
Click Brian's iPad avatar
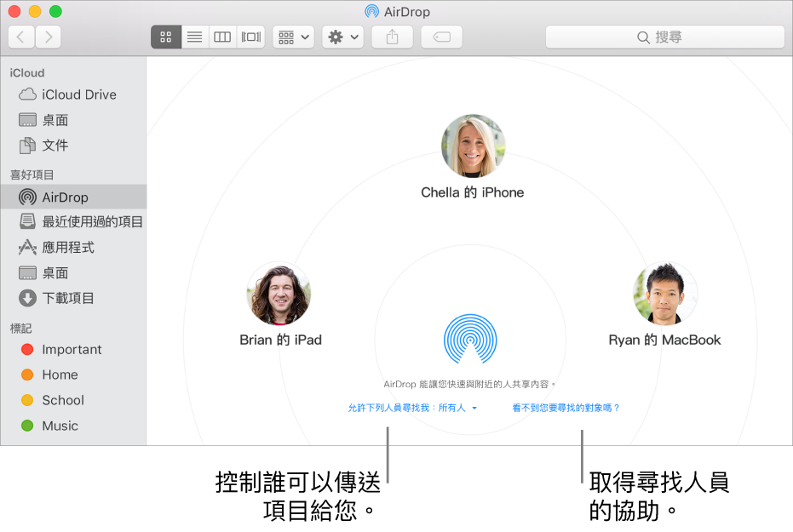pyautogui.click(x=279, y=294)
